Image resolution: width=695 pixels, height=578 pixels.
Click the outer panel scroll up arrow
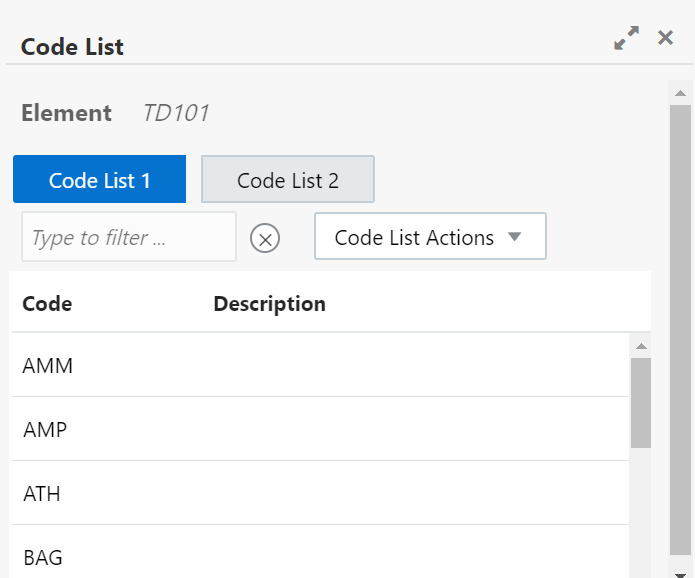[x=680, y=94]
